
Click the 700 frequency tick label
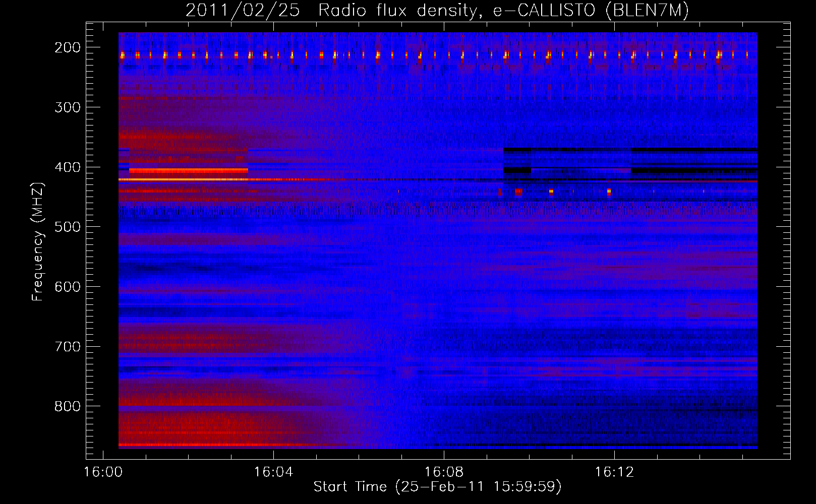[x=68, y=347]
